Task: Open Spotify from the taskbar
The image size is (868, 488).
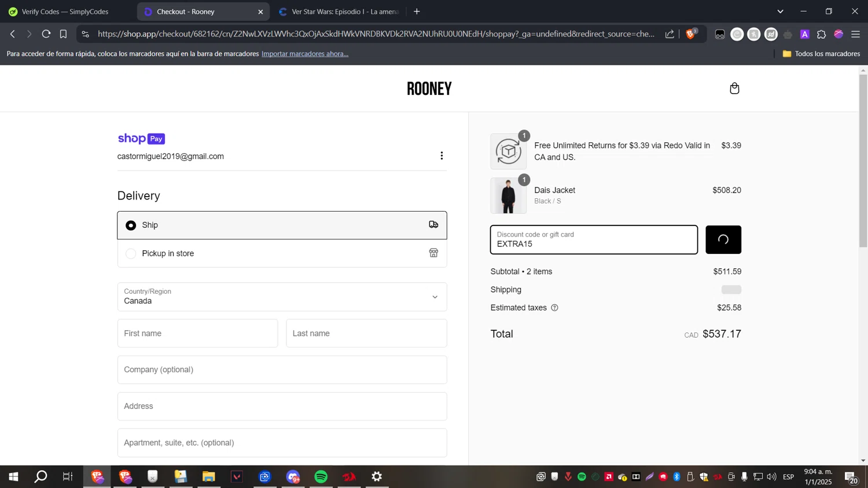Action: (321, 476)
